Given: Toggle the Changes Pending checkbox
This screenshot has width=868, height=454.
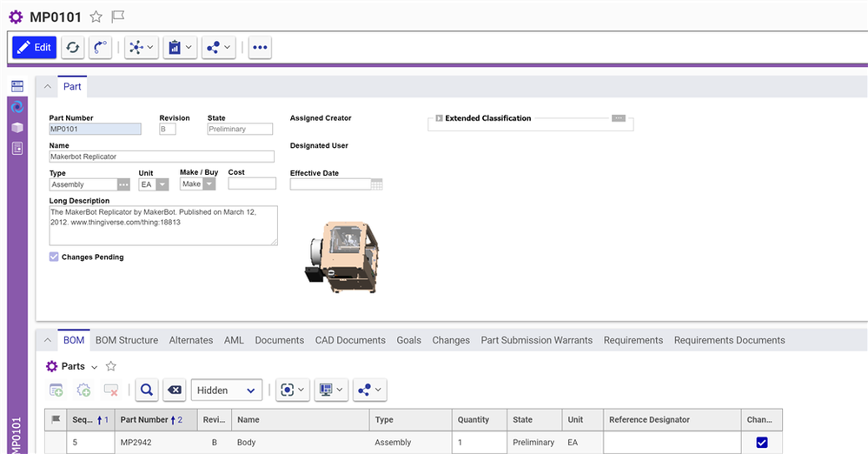Looking at the screenshot, I should tap(55, 257).
